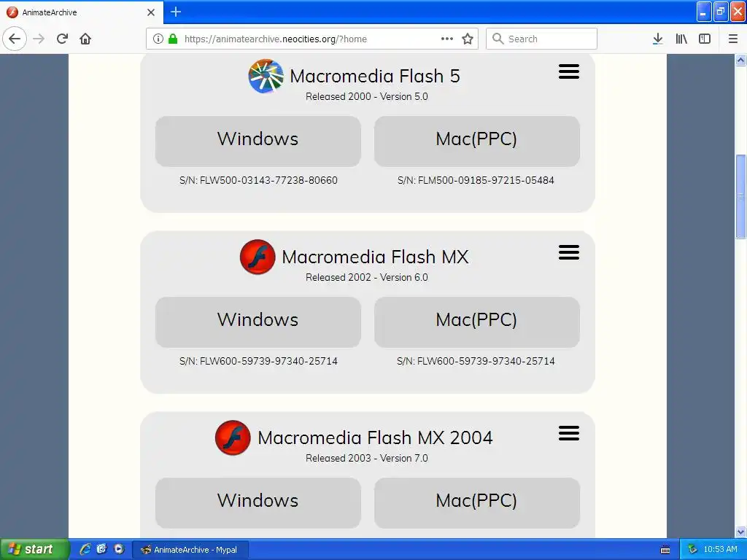747x560 pixels.
Task: Click the keyboard icon in taskbar
Action: (x=665, y=550)
